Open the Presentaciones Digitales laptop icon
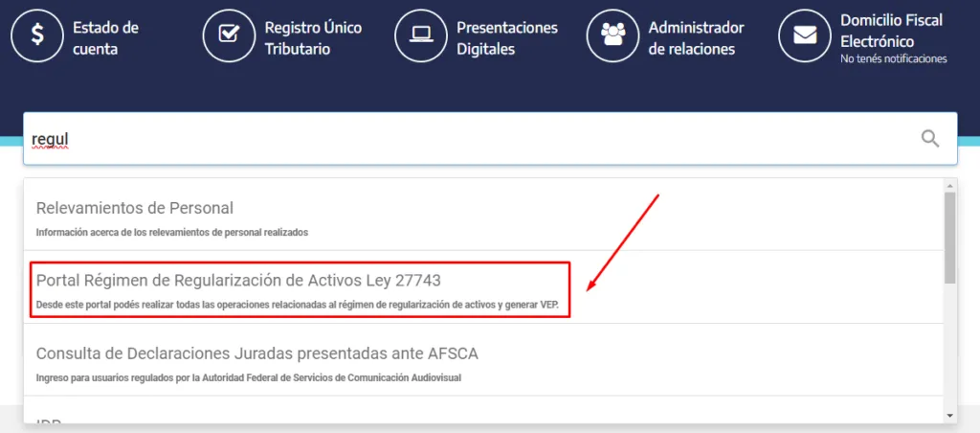 point(421,35)
